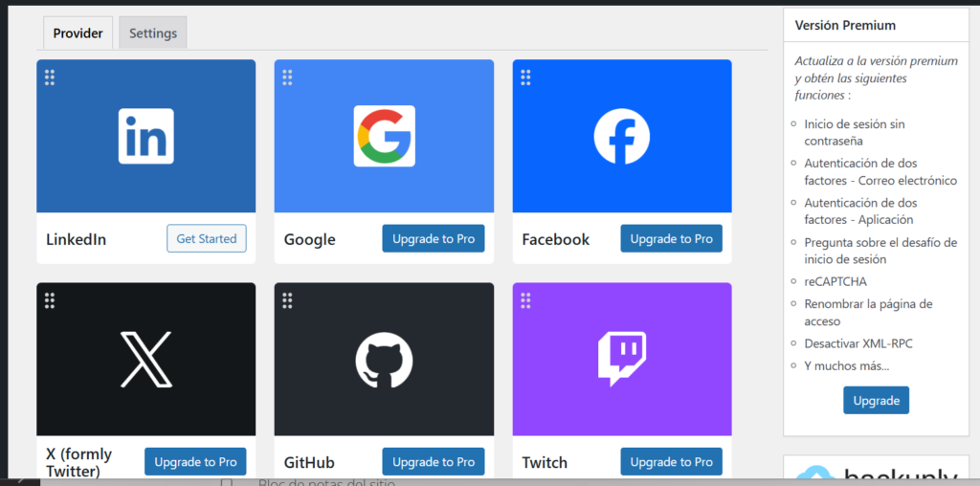Grab the X card drag handle
The image size is (980, 486).
(50, 300)
